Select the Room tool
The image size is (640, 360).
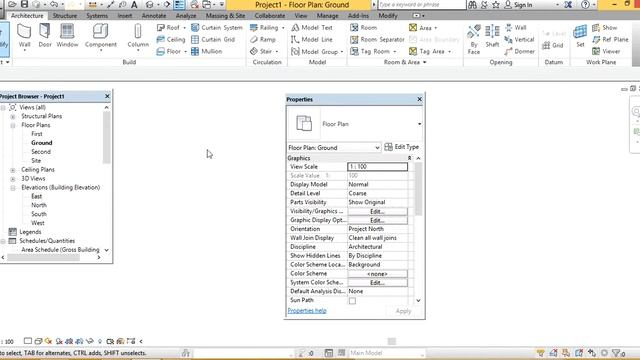click(364, 28)
